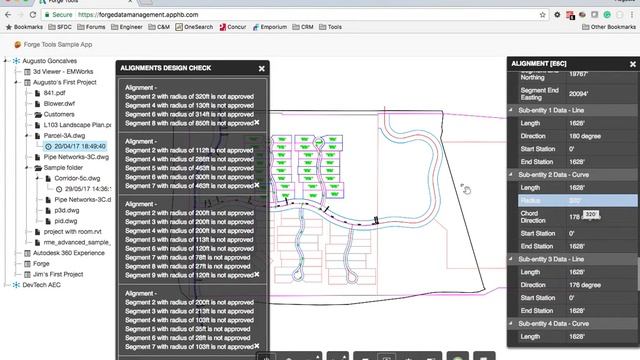
Task: Select the 29/05/17 version of Corridor-5c
Action: coord(88,189)
